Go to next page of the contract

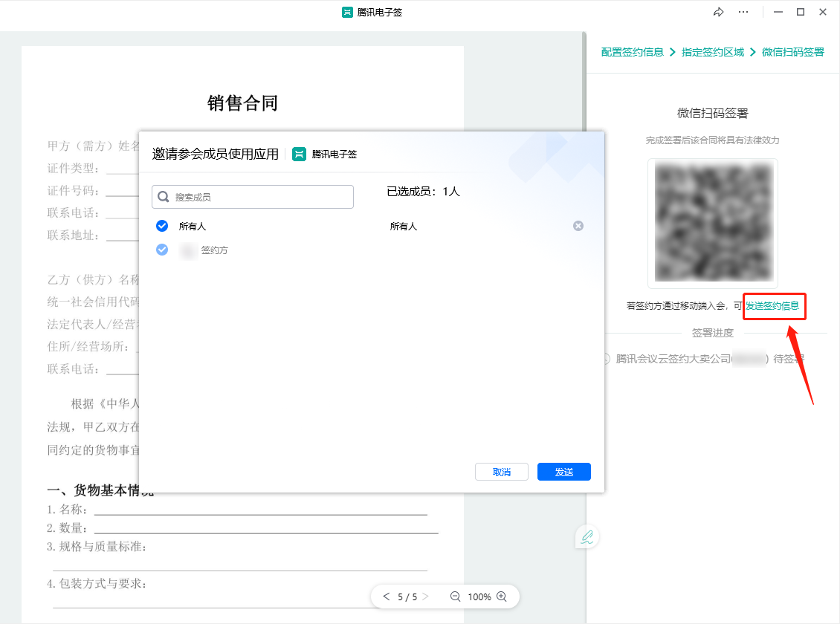pyautogui.click(x=425, y=597)
